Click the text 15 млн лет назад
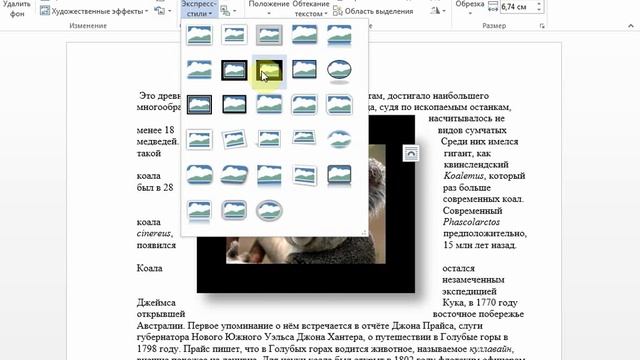Screen dimensions: 640x360 480,245
